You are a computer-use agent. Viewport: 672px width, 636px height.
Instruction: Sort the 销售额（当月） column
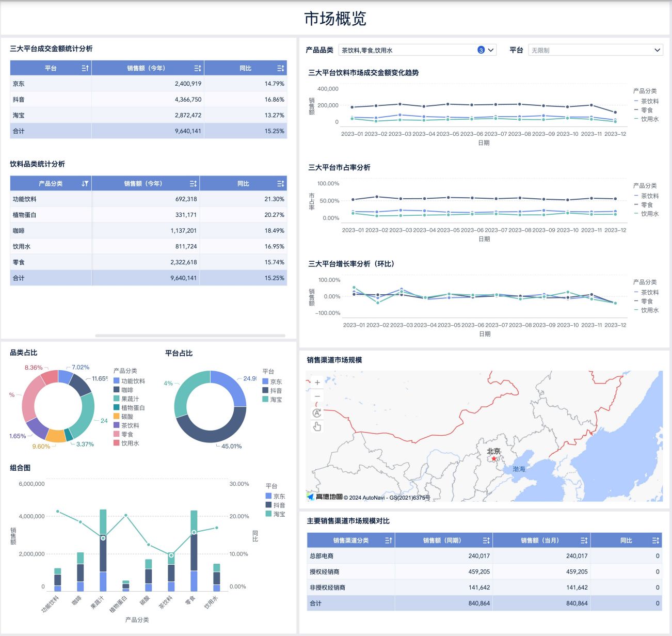coord(584,540)
